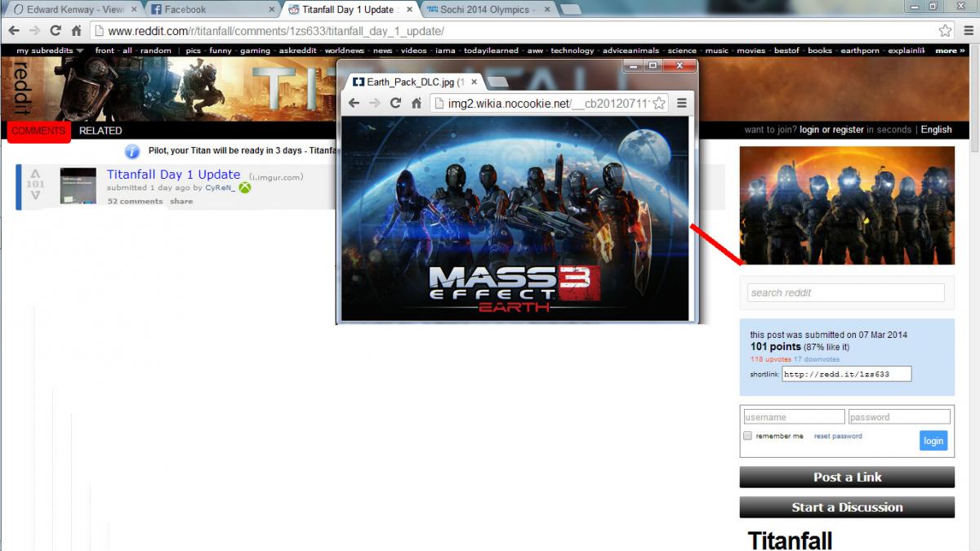Click forward arrow in main reddit window
The width and height of the screenshot is (980, 551).
coord(34,31)
